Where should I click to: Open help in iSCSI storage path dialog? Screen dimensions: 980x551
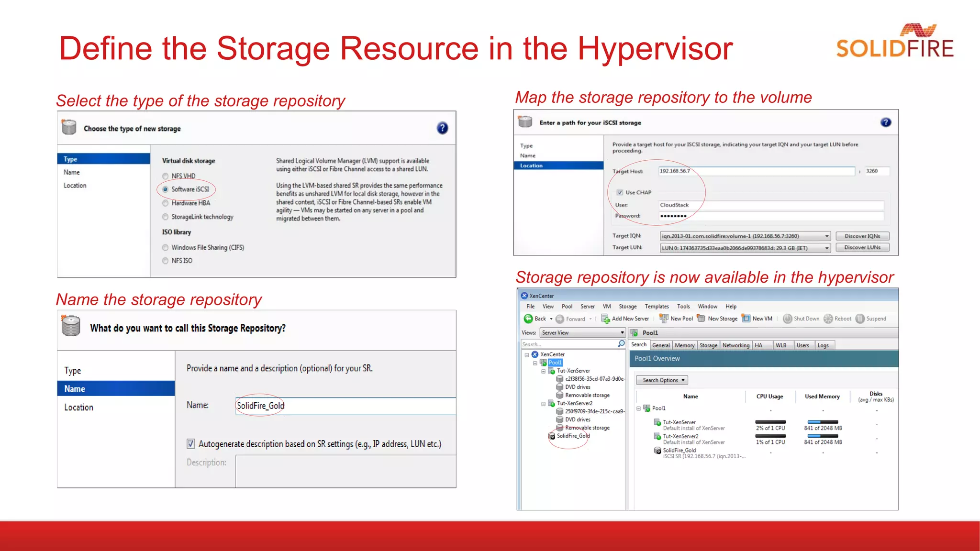pyautogui.click(x=886, y=122)
